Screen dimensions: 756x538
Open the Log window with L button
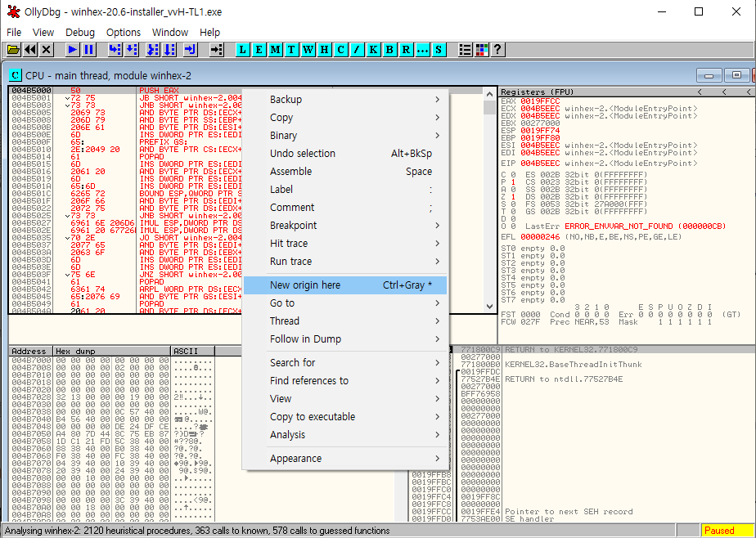click(x=242, y=49)
